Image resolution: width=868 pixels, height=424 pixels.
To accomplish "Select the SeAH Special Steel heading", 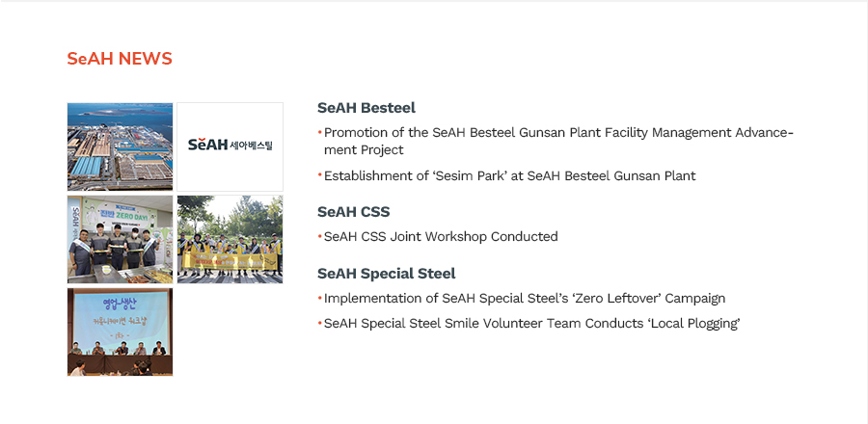I will 387,274.
